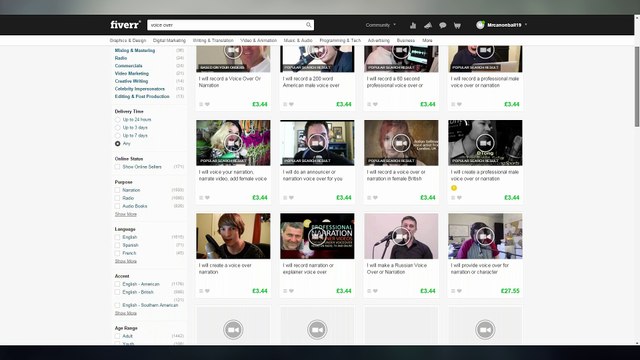
Task: Expand Show More under Accent
Action: [x=126, y=313]
